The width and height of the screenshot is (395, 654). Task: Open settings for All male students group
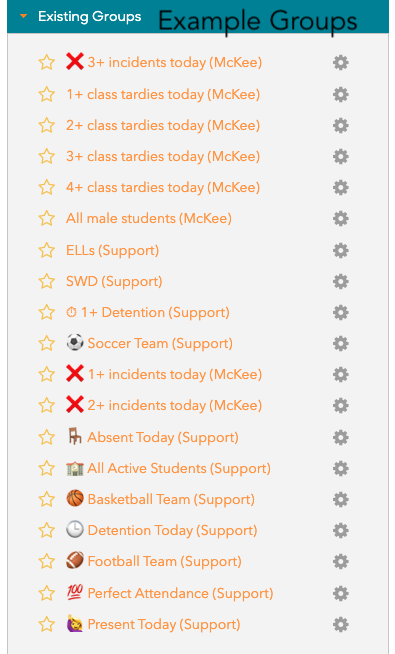click(341, 219)
